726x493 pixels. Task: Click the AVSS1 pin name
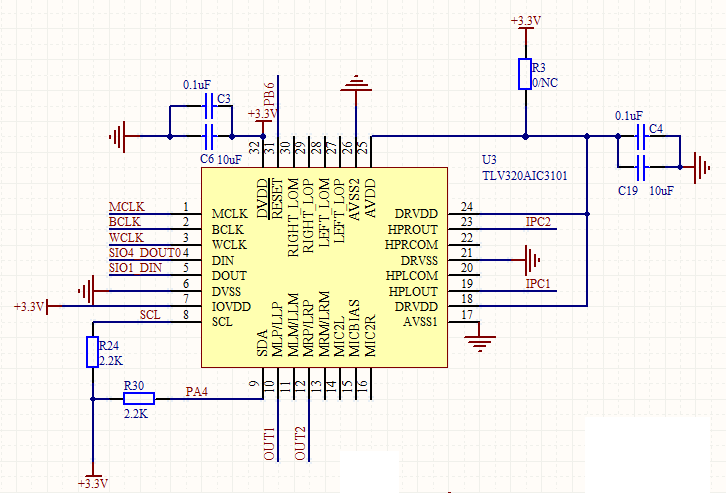pos(420,322)
